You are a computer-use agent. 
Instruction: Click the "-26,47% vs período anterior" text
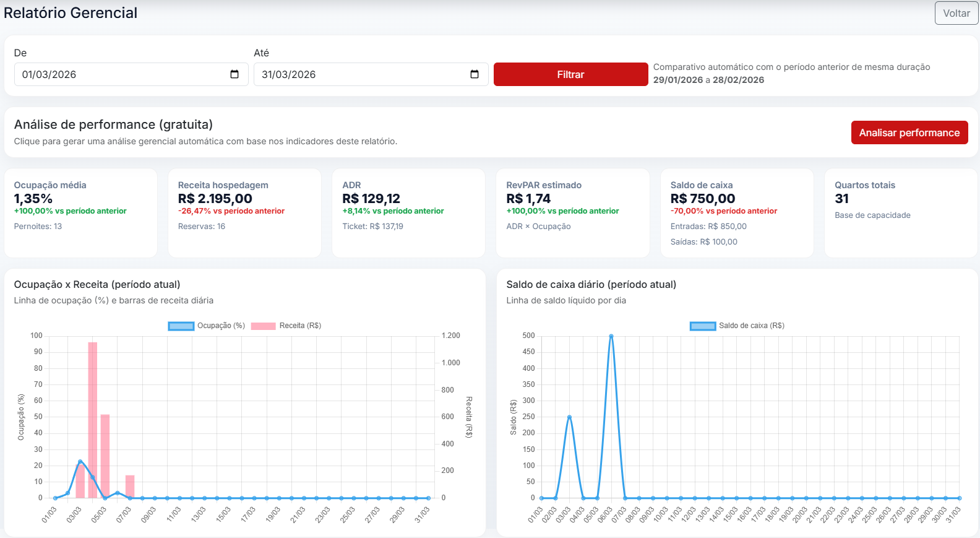[x=231, y=211]
